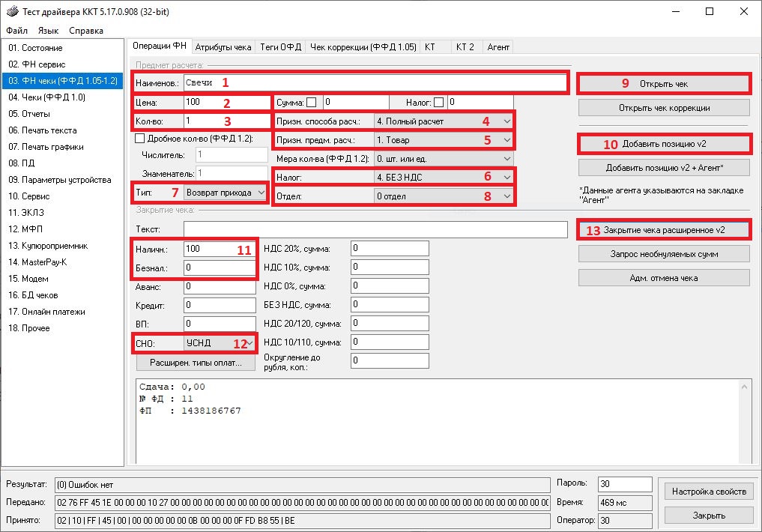Click Закрытие чека расширенное v2 button
This screenshot has height=532, width=762.
tap(664, 230)
